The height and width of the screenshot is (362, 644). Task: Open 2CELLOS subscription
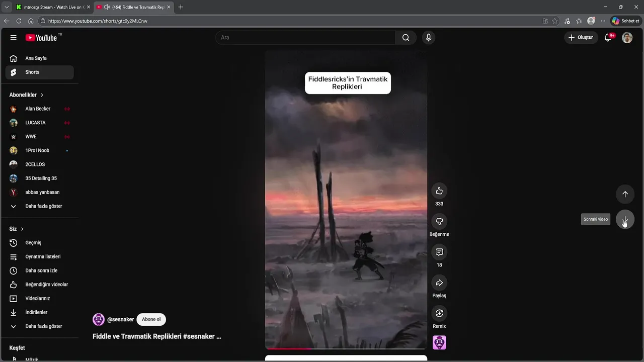click(x=40, y=164)
